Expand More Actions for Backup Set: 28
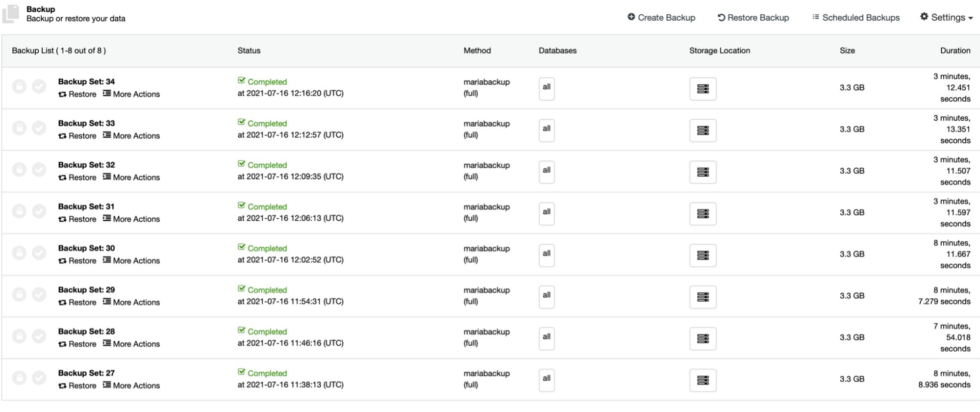The image size is (980, 412). coord(131,344)
